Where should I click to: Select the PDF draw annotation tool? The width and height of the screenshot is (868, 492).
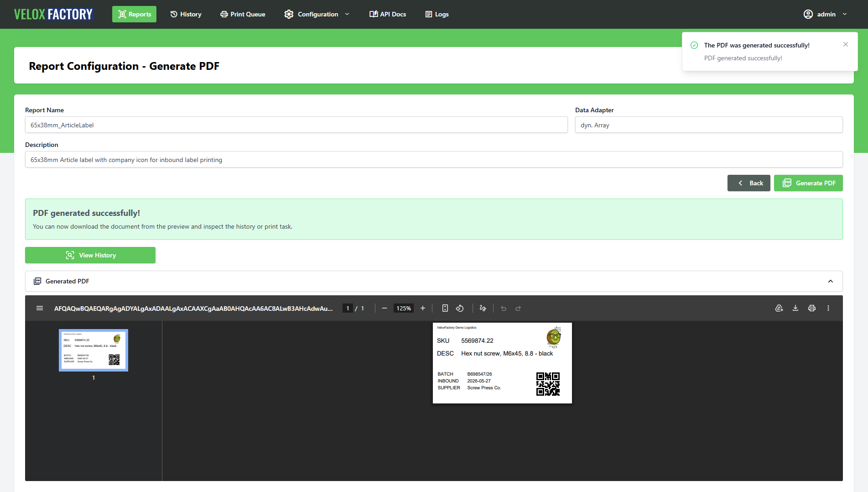[483, 309]
